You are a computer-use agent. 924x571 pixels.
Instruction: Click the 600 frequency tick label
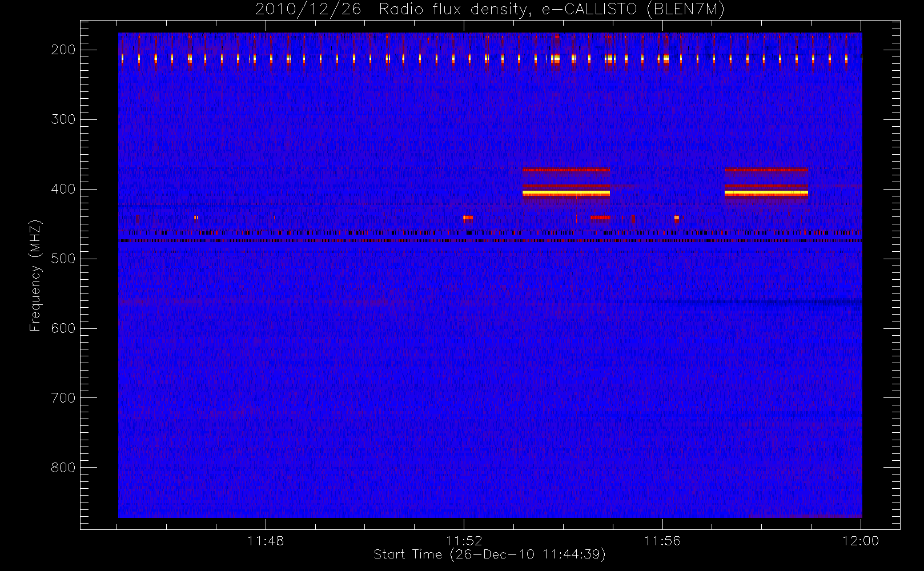coord(63,328)
